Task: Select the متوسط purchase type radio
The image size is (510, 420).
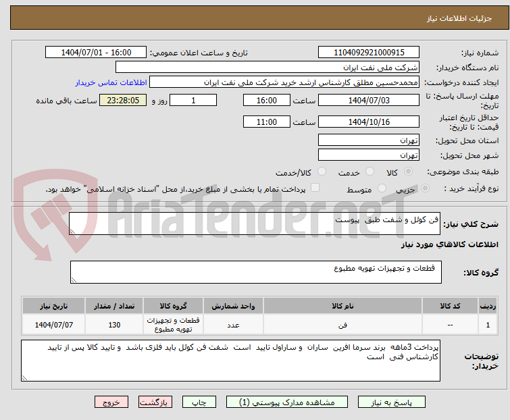Action: point(382,188)
